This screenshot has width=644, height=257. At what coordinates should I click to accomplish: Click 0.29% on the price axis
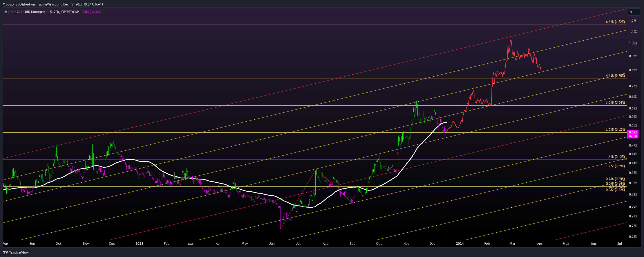coord(633,207)
